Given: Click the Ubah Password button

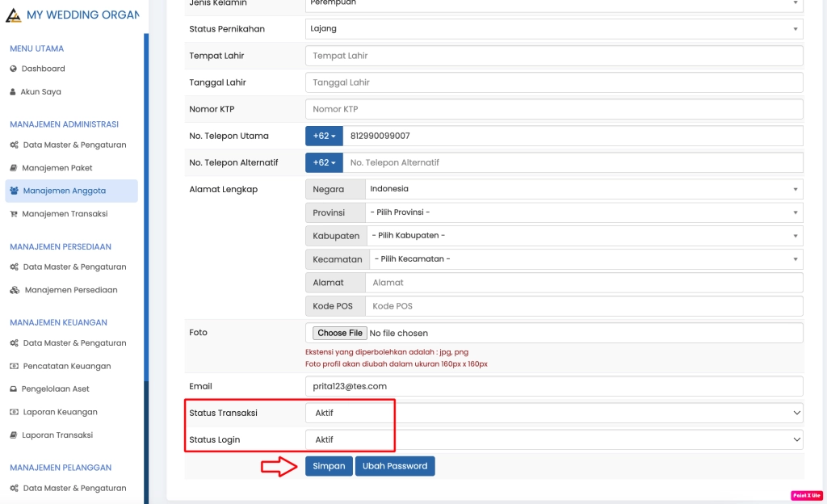Looking at the screenshot, I should pos(395,466).
